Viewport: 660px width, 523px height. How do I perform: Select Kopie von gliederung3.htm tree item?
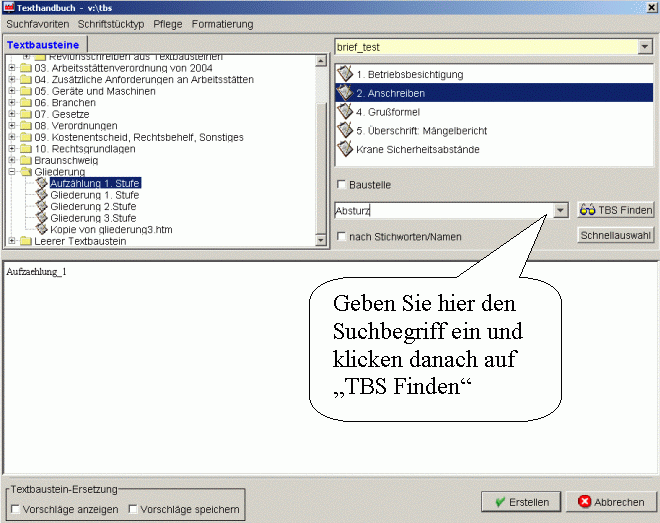point(111,229)
